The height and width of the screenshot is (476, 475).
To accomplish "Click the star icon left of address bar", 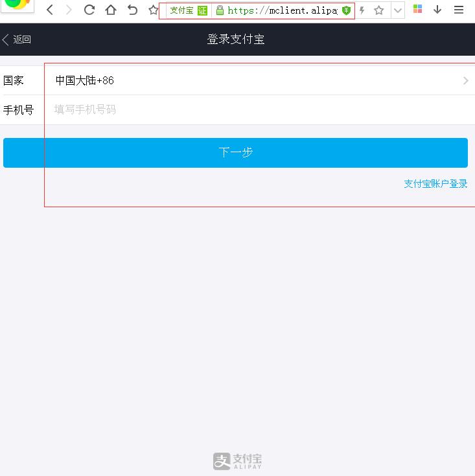I will pos(153,10).
